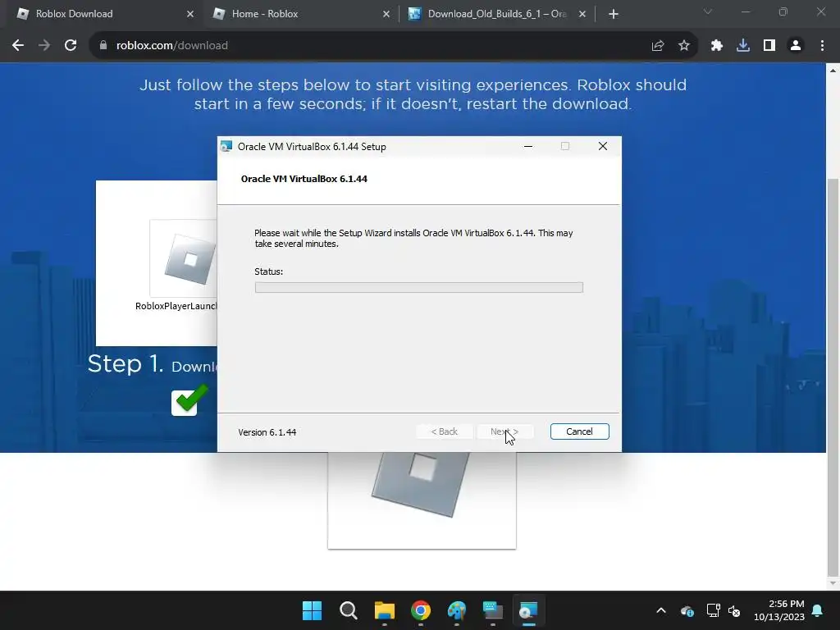Open the Chrome profile avatar icon
The width and height of the screenshot is (840, 630).
click(796, 46)
